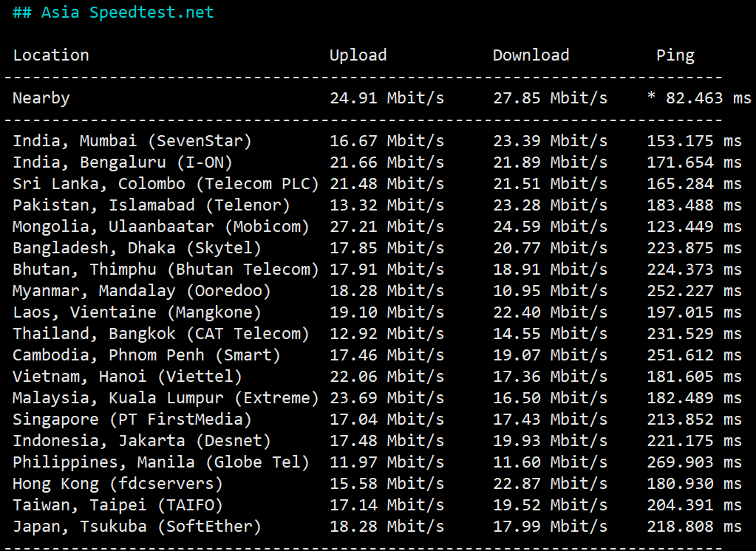Click Mumbai upload value 16.67 Mbit/s
The image size is (756, 551).
pyautogui.click(x=386, y=141)
